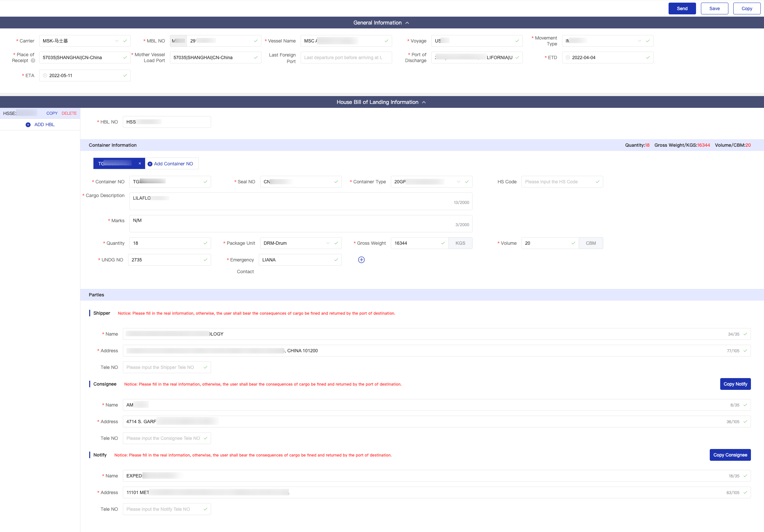Open the Carrier dropdown
Viewport: 764px width, 532px height.
click(x=116, y=41)
